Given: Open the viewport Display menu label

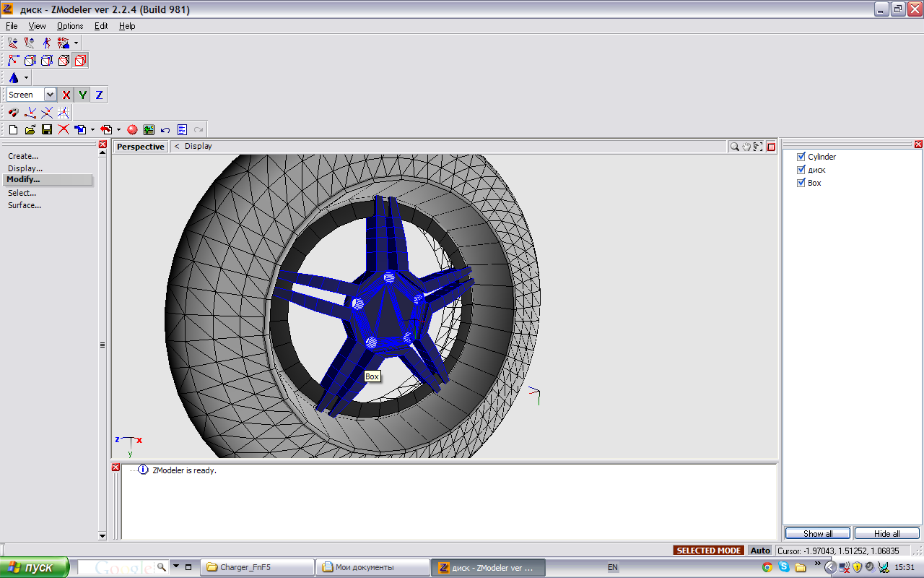Looking at the screenshot, I should click(198, 146).
